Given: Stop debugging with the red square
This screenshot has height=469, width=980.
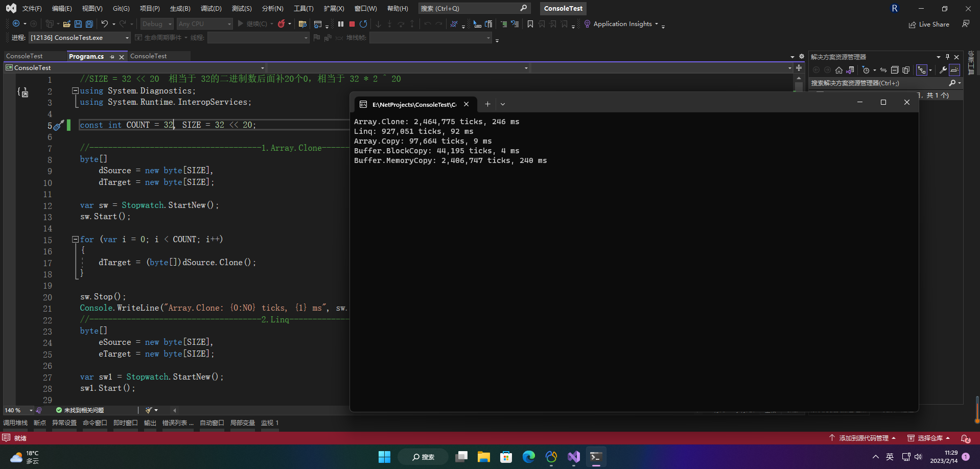Looking at the screenshot, I should (x=352, y=24).
